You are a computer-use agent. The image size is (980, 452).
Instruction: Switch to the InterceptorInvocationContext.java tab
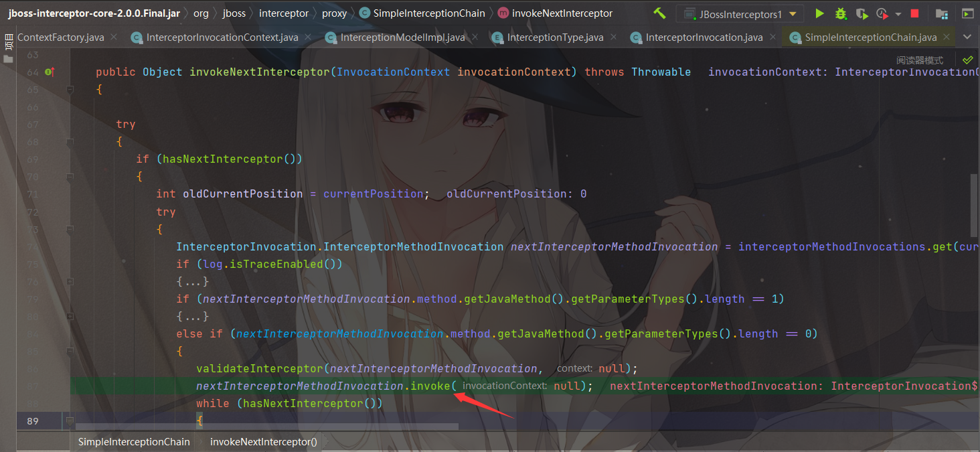pos(222,37)
